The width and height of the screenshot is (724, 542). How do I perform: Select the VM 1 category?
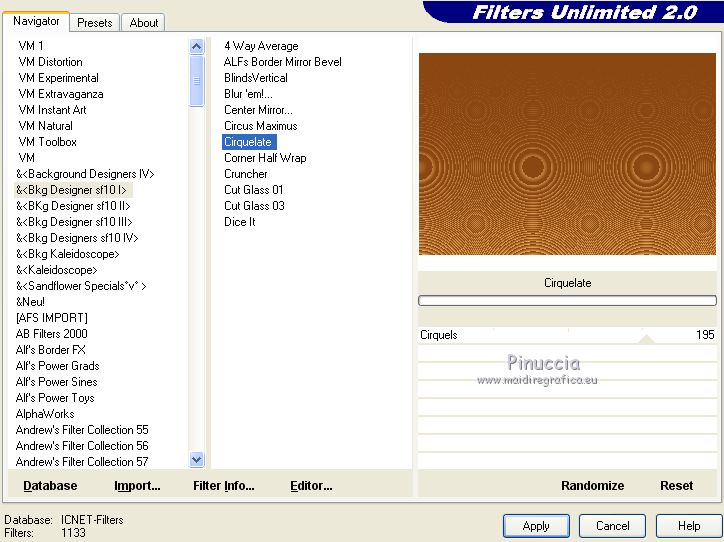pyautogui.click(x=31, y=46)
